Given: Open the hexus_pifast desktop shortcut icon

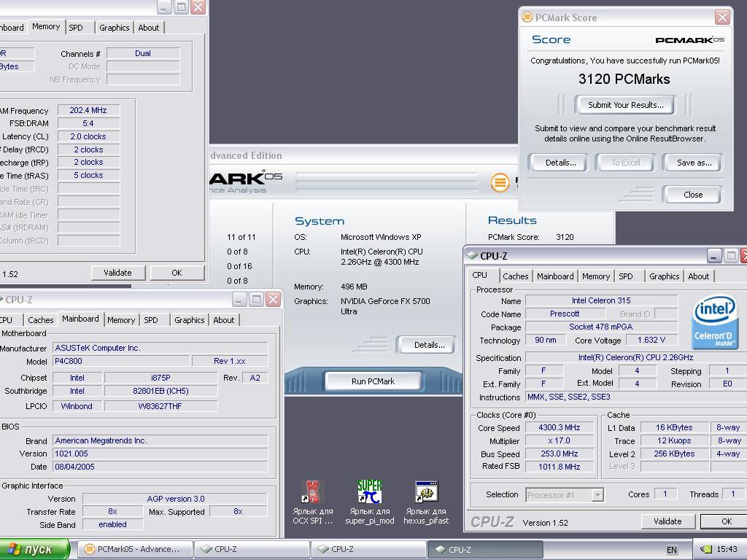Looking at the screenshot, I should pos(426,491).
